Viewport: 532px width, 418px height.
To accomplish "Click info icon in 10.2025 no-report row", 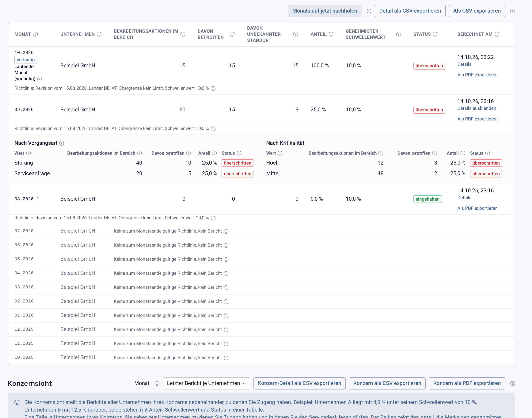I will (226, 358).
